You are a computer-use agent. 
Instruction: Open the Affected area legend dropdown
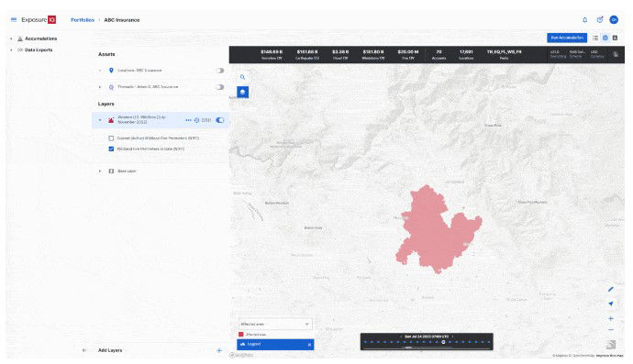point(274,324)
